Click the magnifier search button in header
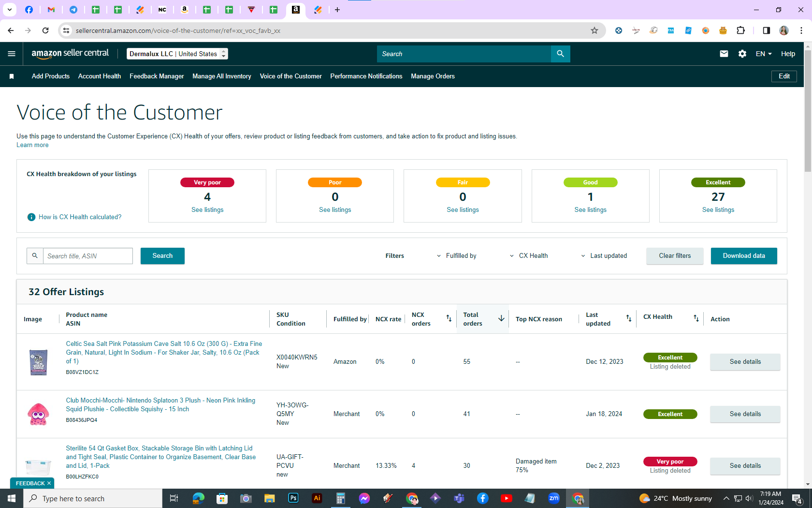The image size is (812, 508). click(560, 54)
